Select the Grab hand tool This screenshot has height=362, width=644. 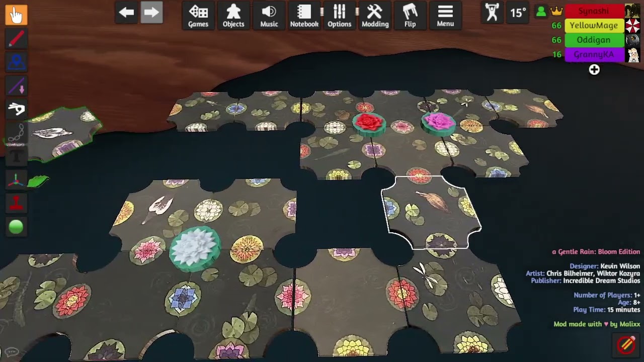coord(16,14)
